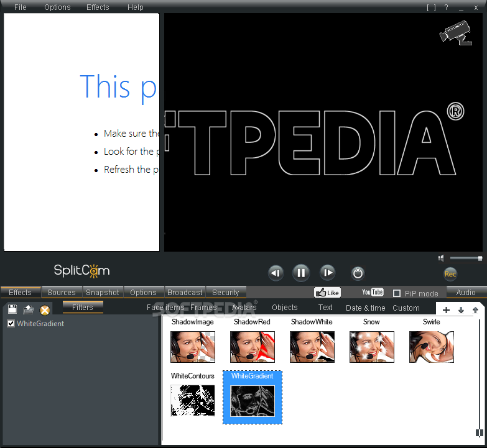Select the Frames category
Viewport: 487px width, 448px height.
point(204,308)
